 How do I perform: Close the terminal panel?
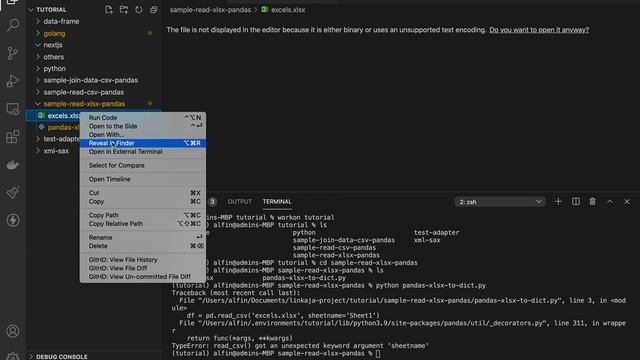627,202
